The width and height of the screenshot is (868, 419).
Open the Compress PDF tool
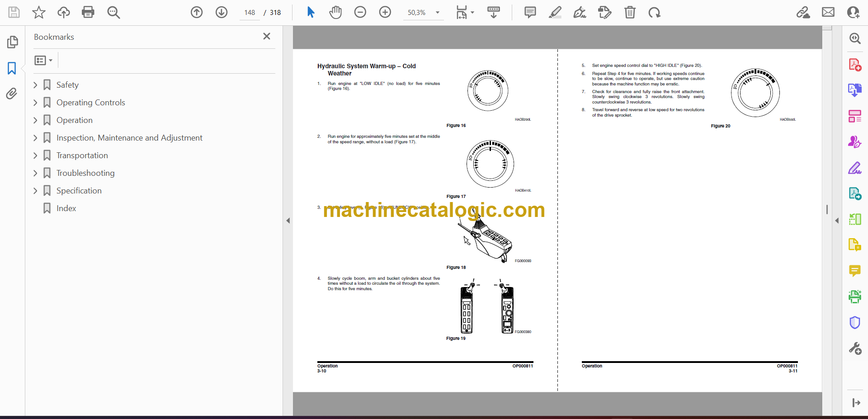pos(855,219)
